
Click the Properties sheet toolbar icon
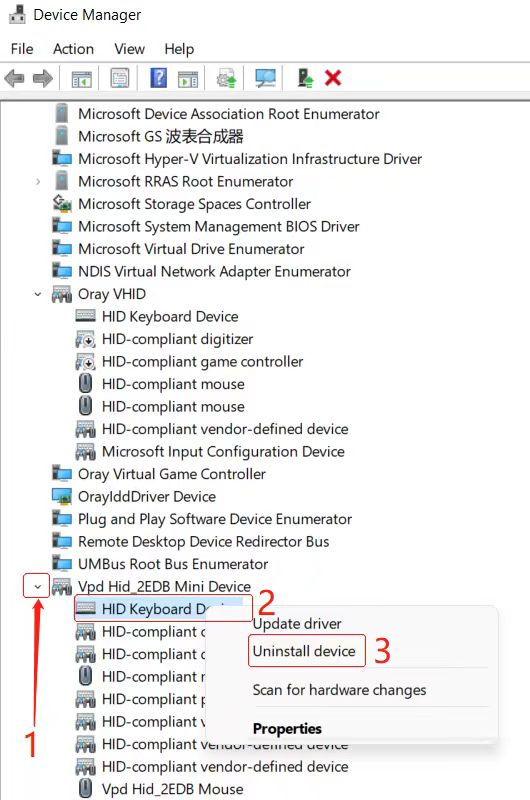pyautogui.click(x=120, y=78)
